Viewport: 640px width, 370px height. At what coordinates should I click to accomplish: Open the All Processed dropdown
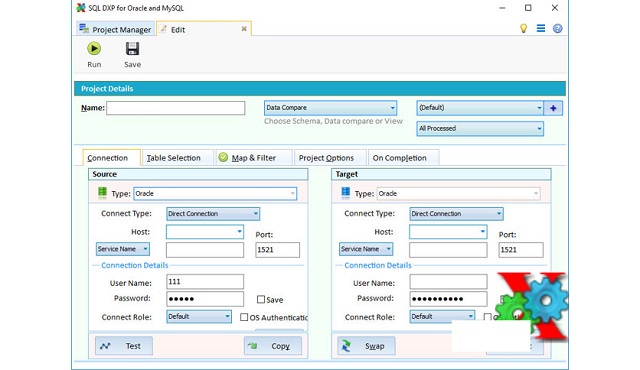click(480, 129)
